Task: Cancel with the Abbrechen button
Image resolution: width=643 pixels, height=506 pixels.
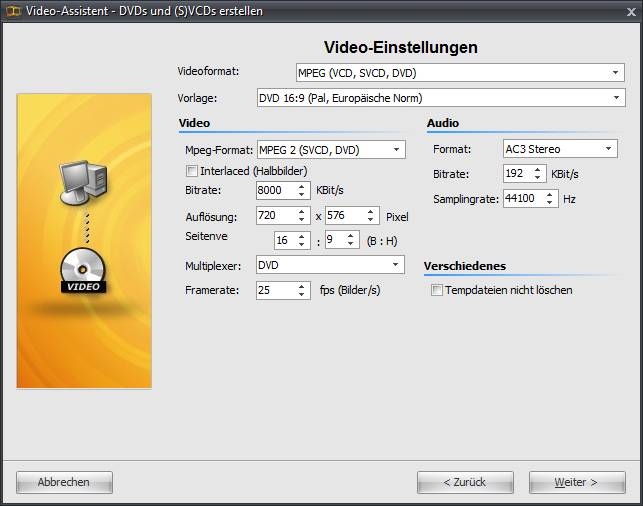Action: [x=64, y=482]
